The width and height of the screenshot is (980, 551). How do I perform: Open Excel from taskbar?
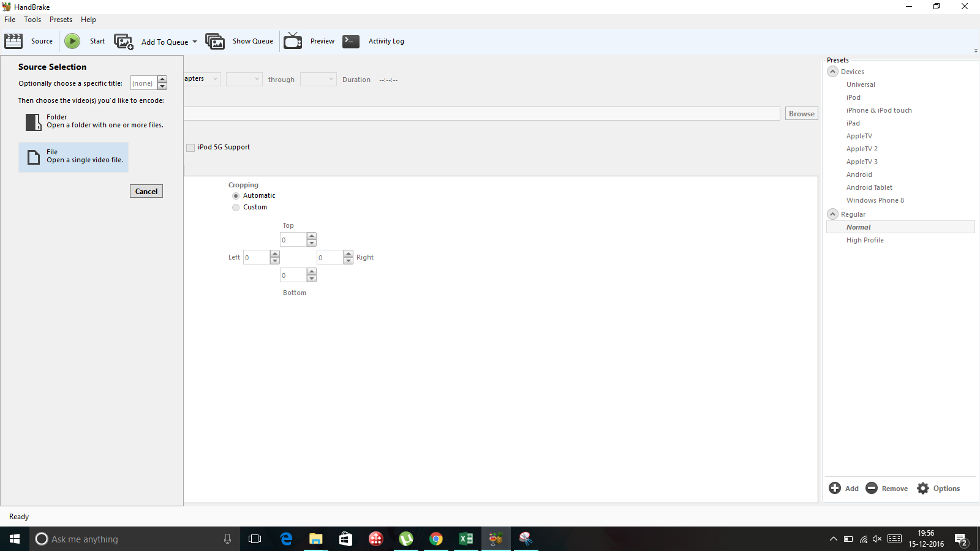466,539
